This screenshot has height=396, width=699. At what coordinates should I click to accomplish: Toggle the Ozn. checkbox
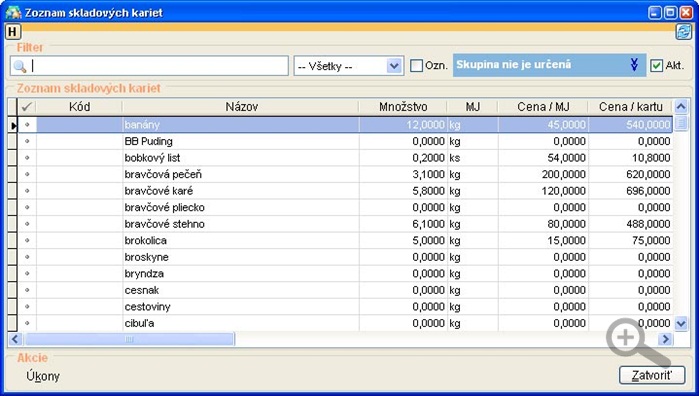416,66
